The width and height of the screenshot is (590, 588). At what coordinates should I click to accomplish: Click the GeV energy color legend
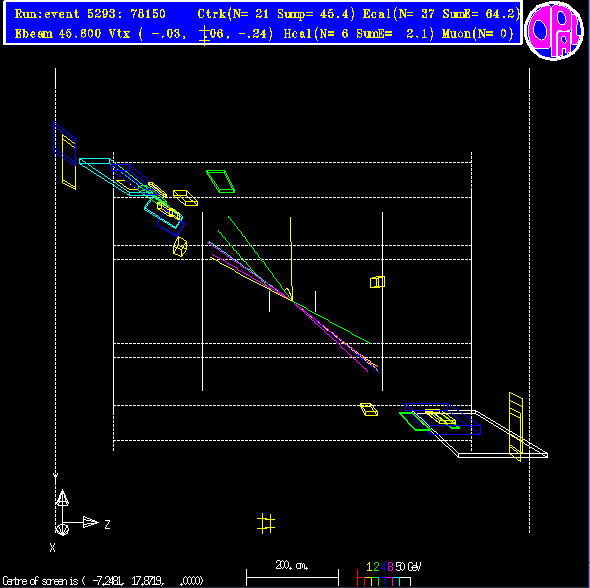coord(389,573)
